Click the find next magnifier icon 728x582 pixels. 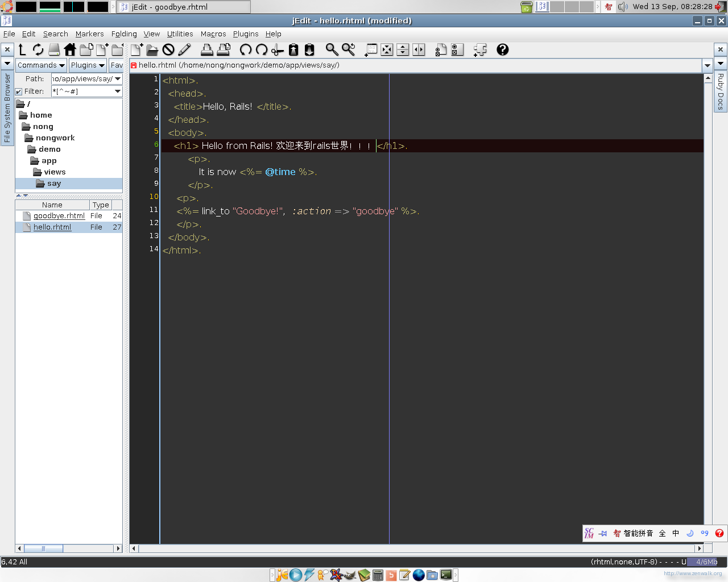[348, 49]
